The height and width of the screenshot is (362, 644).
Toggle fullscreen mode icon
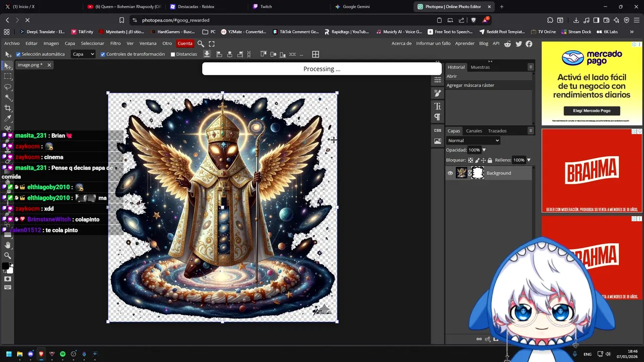click(211, 44)
